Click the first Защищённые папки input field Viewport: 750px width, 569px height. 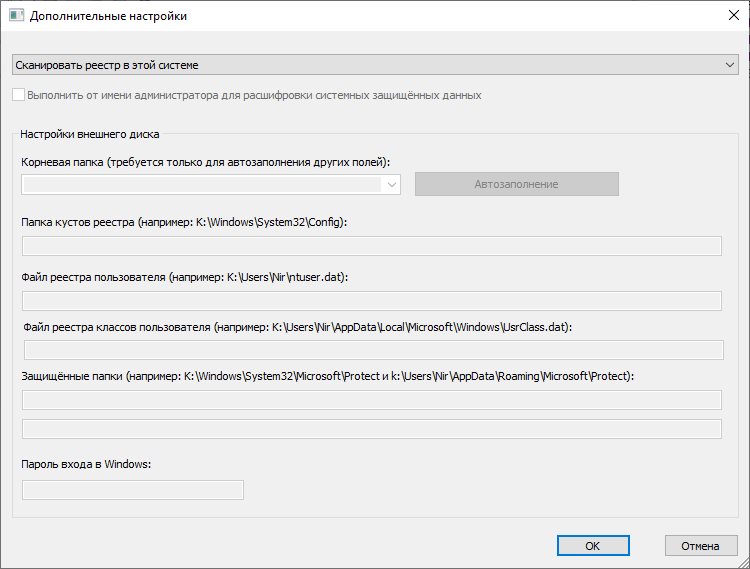(371, 400)
